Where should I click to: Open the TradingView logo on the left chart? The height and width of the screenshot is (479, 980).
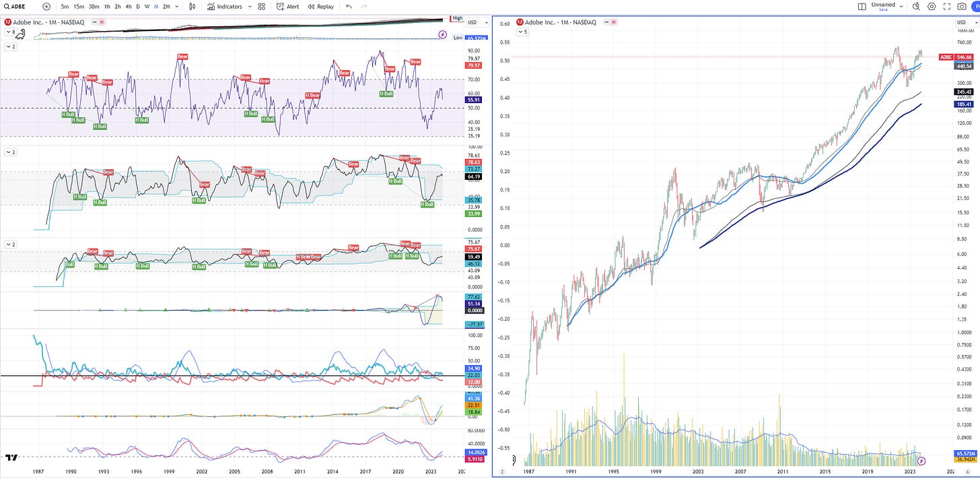click(11, 457)
